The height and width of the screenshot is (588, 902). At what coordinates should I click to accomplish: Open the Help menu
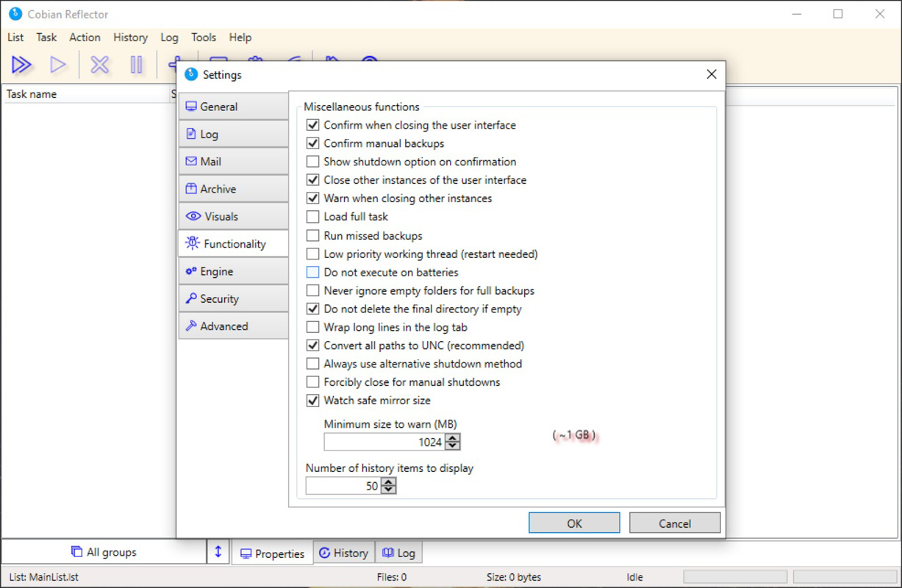coord(240,37)
